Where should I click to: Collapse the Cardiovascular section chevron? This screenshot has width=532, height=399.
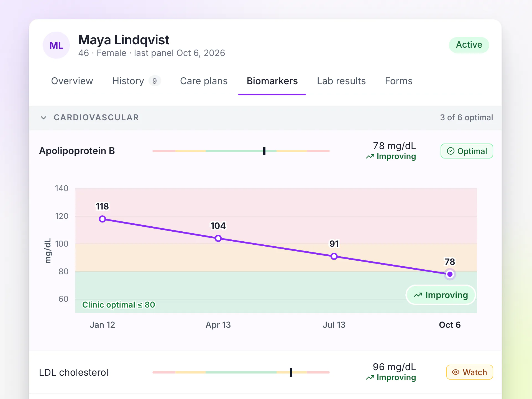point(44,118)
